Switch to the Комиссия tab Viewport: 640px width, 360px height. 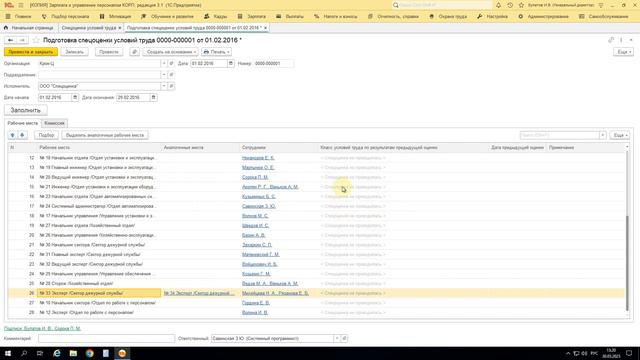[x=54, y=123]
